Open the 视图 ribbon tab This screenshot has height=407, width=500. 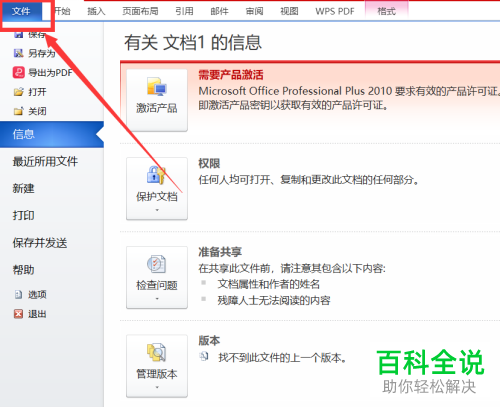289,11
